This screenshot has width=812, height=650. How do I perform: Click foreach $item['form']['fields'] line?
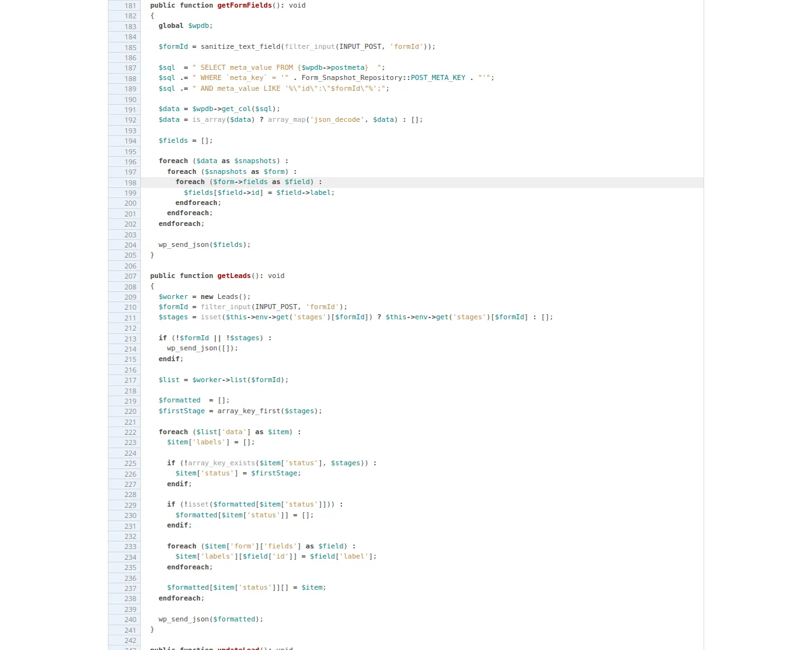pyautogui.click(x=261, y=547)
